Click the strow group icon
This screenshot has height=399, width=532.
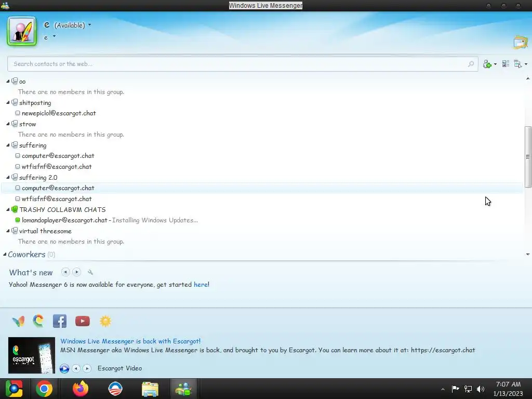tap(15, 124)
